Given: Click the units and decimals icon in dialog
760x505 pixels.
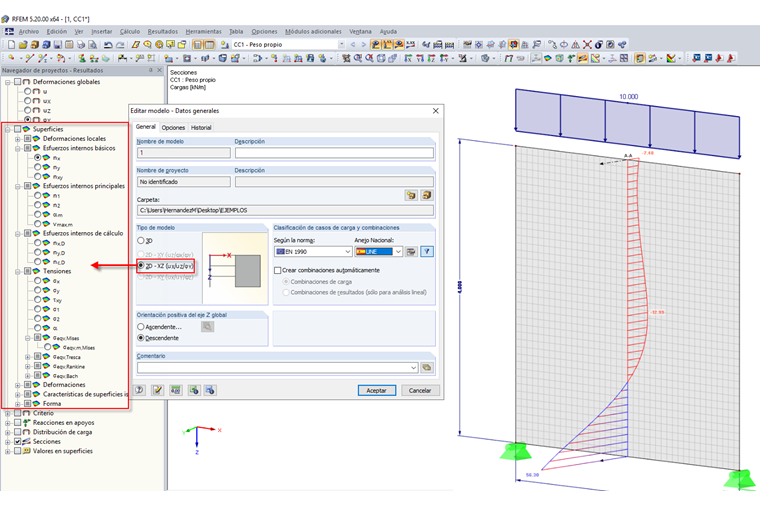Looking at the screenshot, I should tap(175, 390).
